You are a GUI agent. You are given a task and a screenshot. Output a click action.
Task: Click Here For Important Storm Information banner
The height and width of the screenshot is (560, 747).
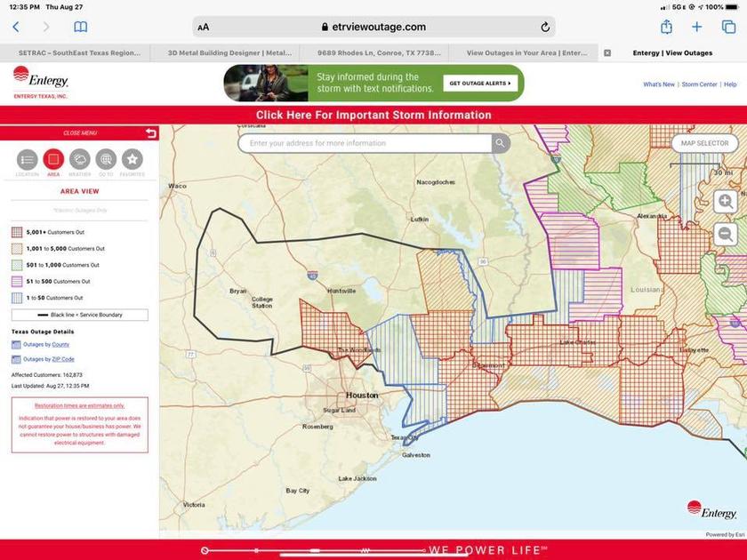[373, 116]
